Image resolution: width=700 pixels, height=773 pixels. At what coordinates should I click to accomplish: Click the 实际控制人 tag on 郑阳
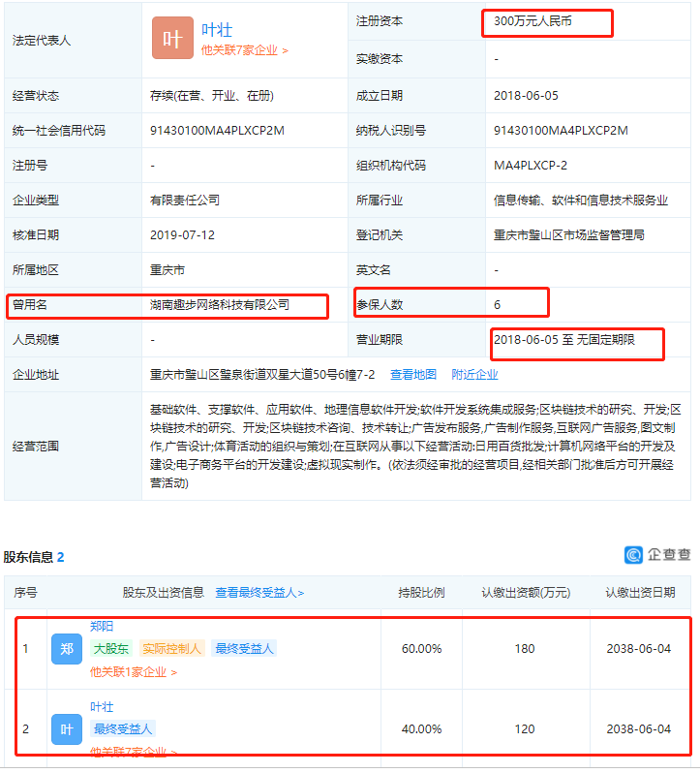[x=172, y=648]
